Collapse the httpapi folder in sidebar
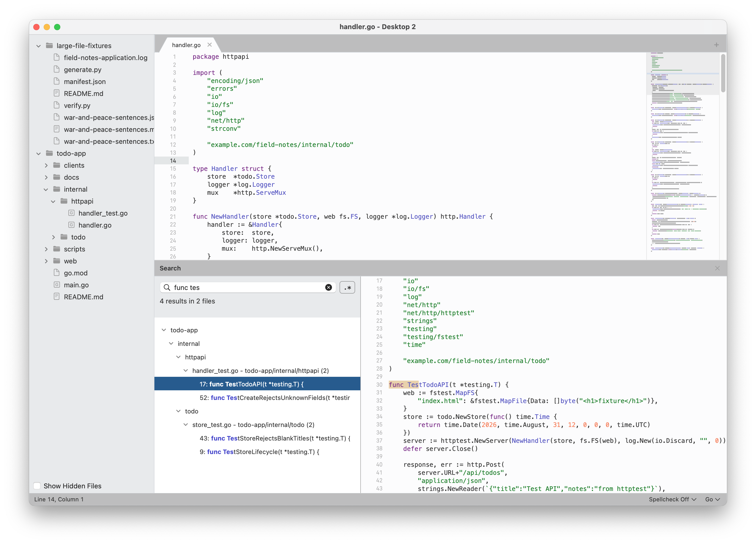Image resolution: width=756 pixels, height=544 pixels. click(x=53, y=202)
